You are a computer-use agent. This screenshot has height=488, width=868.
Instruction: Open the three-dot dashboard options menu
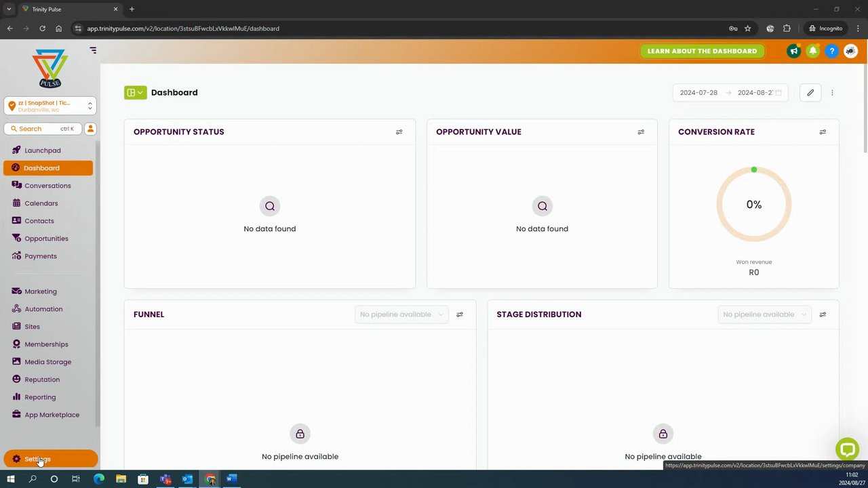(x=832, y=93)
